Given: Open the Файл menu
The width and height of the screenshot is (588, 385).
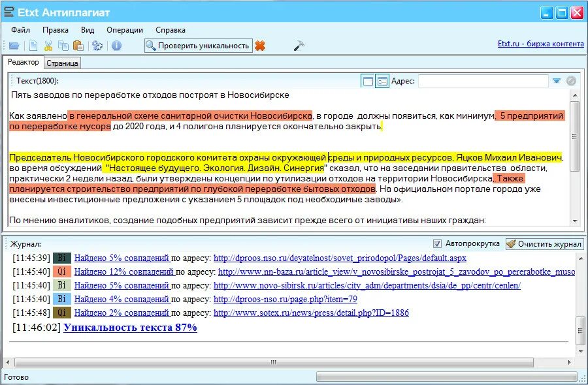Looking at the screenshot, I should tap(21, 30).
